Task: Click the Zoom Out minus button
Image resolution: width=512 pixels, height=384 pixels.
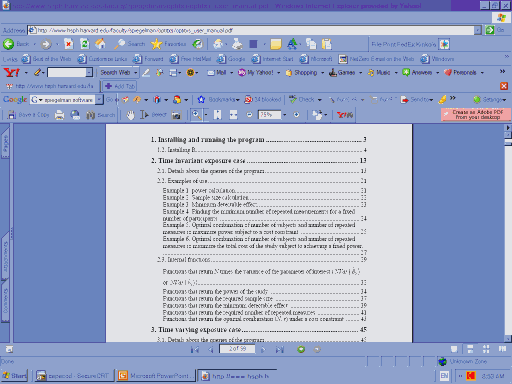Action: click(x=249, y=115)
